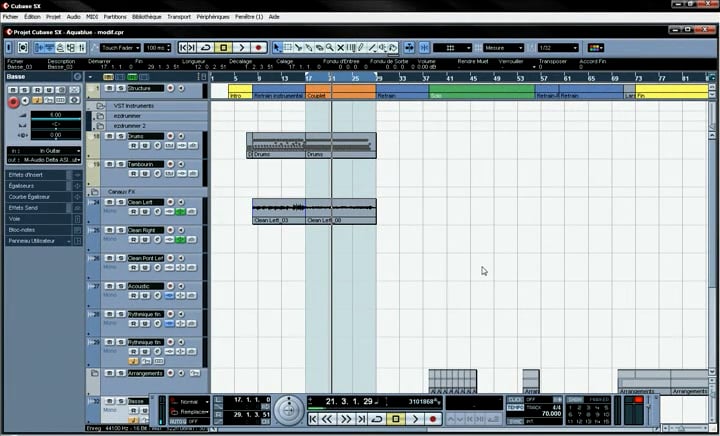Open the MIDI menu
This screenshot has height=436, width=720.
click(x=92, y=17)
